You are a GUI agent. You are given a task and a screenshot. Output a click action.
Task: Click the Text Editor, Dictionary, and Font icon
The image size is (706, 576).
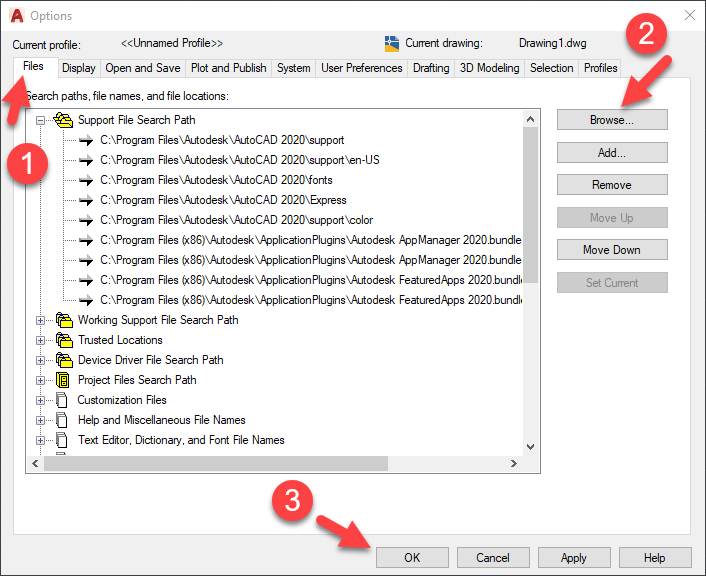pyautogui.click(x=62, y=440)
